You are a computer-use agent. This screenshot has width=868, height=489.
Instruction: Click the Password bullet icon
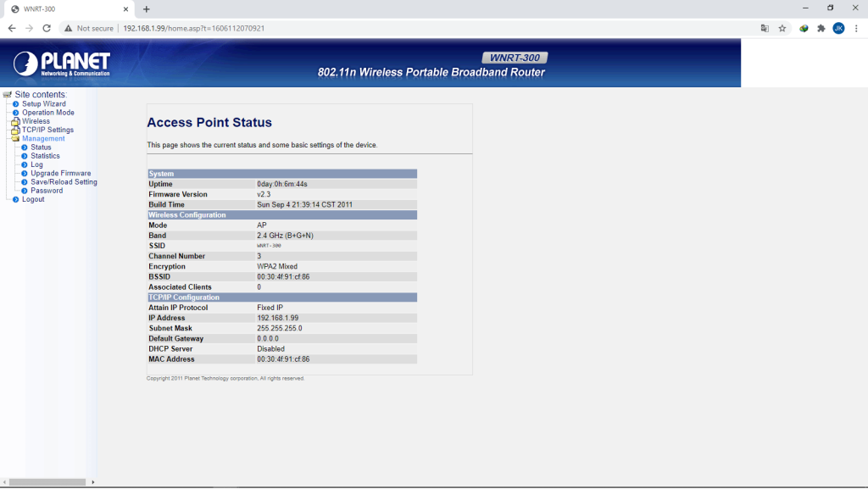(25, 191)
